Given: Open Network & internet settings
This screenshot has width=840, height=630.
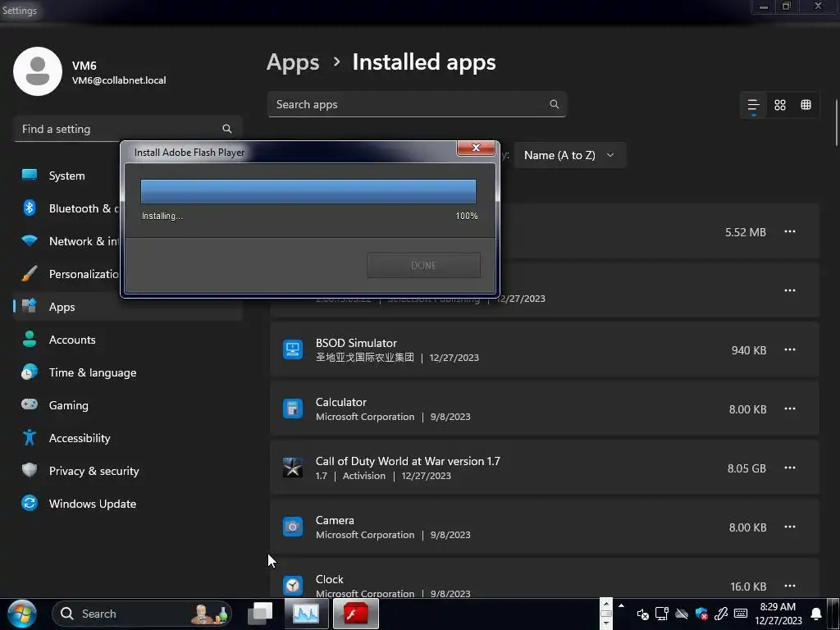Looking at the screenshot, I should [69, 241].
